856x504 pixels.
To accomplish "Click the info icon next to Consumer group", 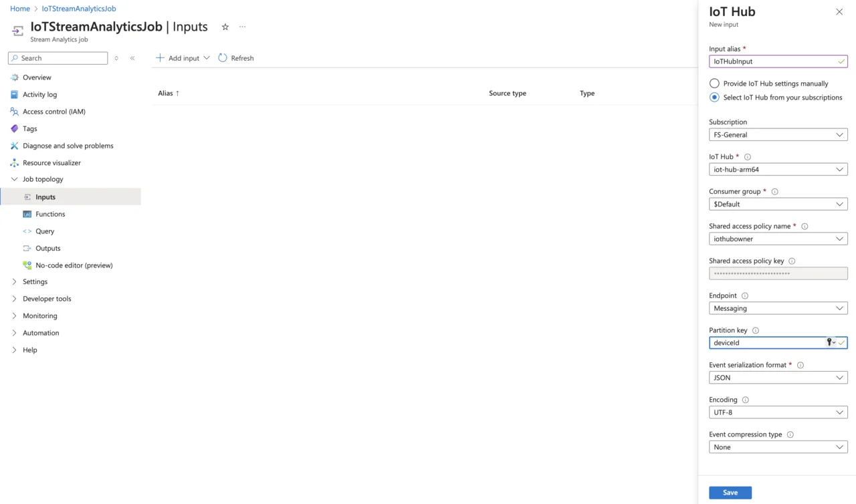I will [774, 192].
